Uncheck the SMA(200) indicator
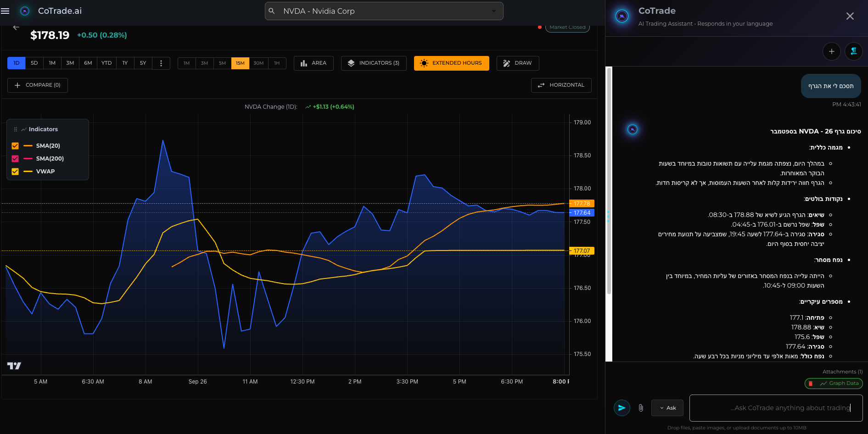 [15, 159]
